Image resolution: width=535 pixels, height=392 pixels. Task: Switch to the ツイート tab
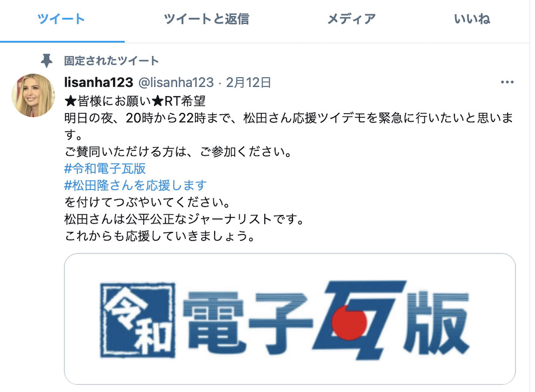tap(61, 19)
